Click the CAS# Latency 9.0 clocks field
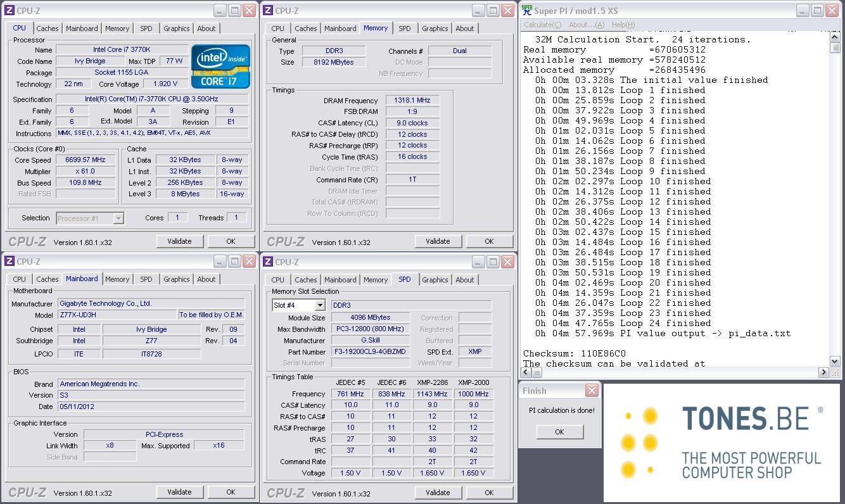The image size is (845, 504). point(412,123)
